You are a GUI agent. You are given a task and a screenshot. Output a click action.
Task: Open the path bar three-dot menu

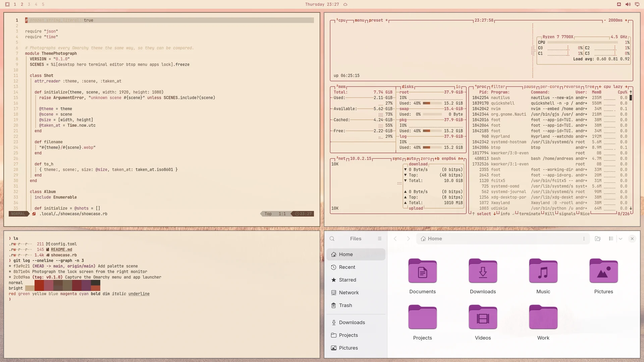(584, 239)
